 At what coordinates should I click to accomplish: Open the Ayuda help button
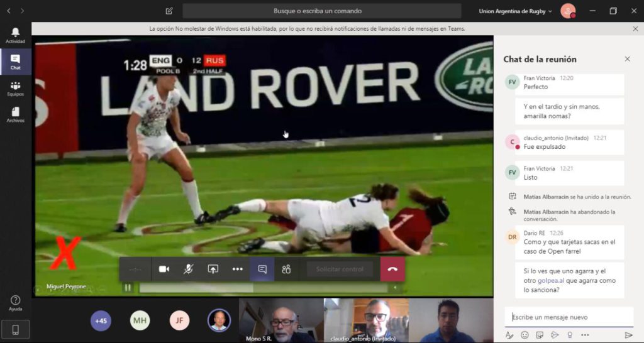point(15,303)
